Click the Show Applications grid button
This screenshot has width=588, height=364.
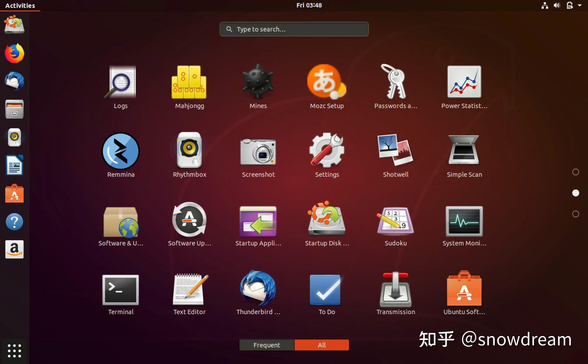click(x=14, y=351)
